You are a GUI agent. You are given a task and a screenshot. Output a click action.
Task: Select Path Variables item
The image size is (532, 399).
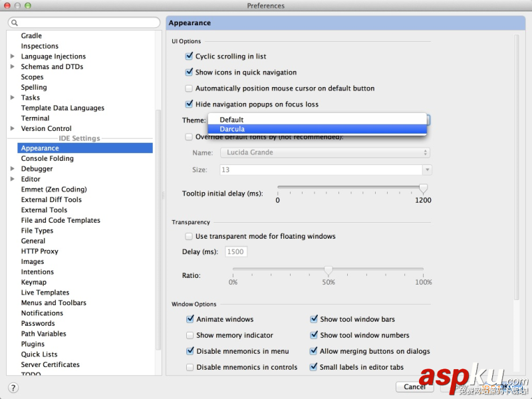[43, 334]
